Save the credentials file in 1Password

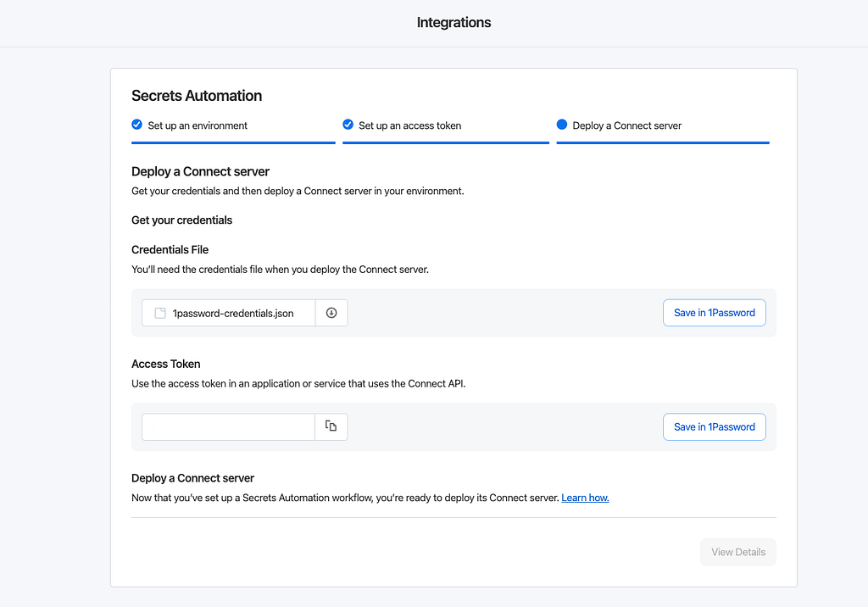click(x=714, y=313)
